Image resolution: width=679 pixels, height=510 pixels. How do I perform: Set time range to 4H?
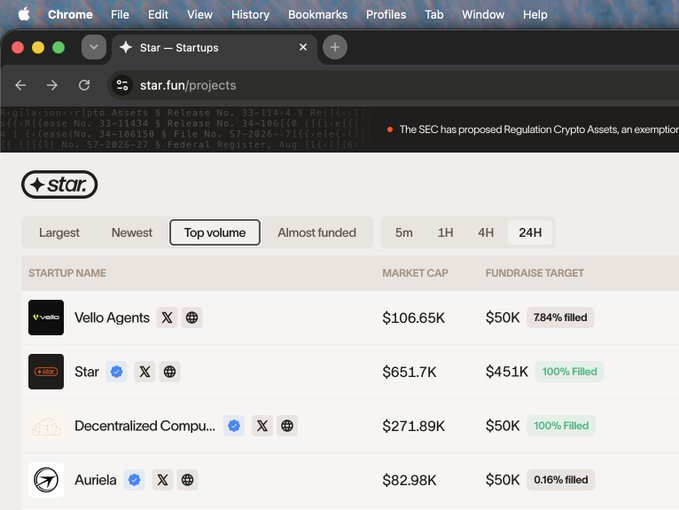[486, 232]
